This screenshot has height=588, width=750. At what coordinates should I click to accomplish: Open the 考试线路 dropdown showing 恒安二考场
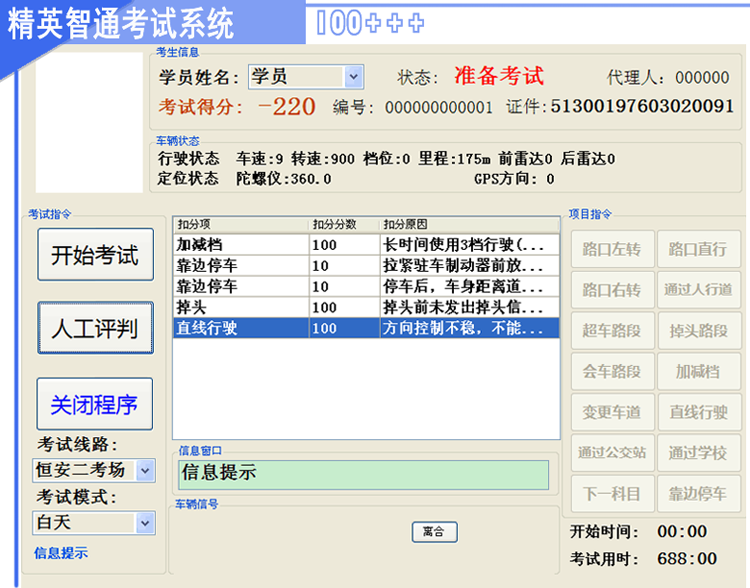[94, 470]
